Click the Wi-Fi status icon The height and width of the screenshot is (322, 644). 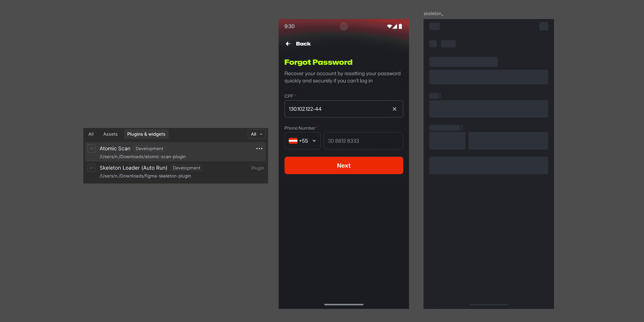(389, 27)
